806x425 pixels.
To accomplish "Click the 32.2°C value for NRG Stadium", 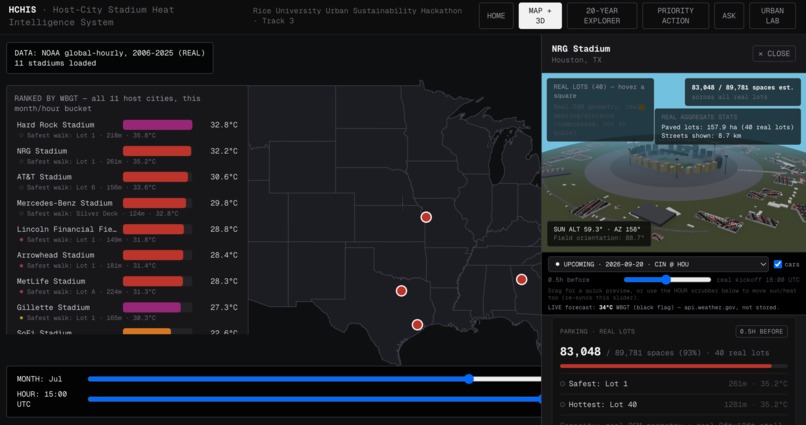I will pos(224,151).
